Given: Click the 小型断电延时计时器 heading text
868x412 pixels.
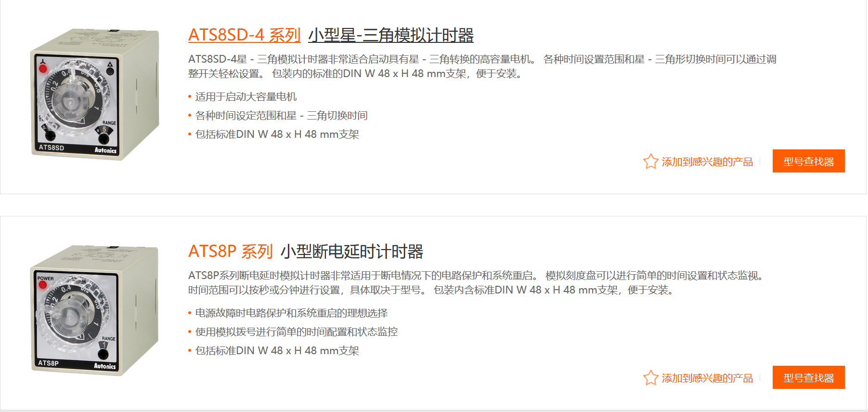Looking at the screenshot, I should 351,252.
